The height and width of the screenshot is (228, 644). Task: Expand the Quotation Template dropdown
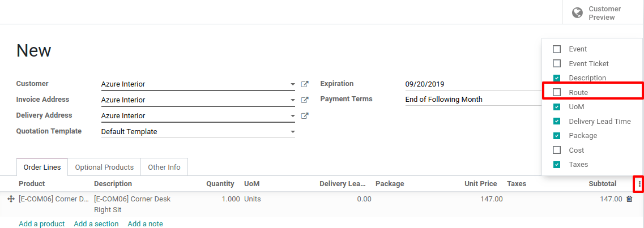tap(292, 132)
